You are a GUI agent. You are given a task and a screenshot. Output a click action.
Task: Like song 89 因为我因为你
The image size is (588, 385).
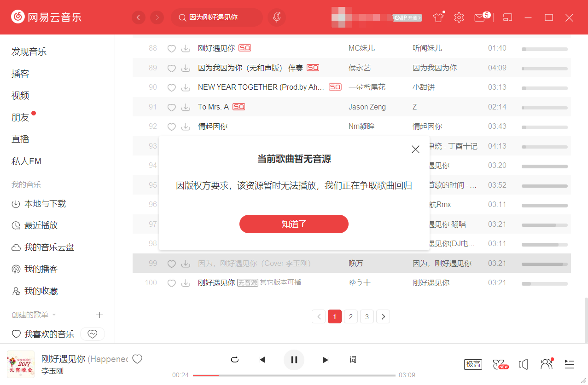coord(171,68)
